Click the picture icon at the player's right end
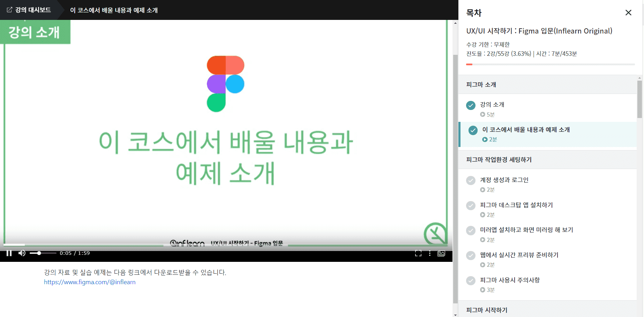Screen dimensions: 644x317 click(x=441, y=253)
